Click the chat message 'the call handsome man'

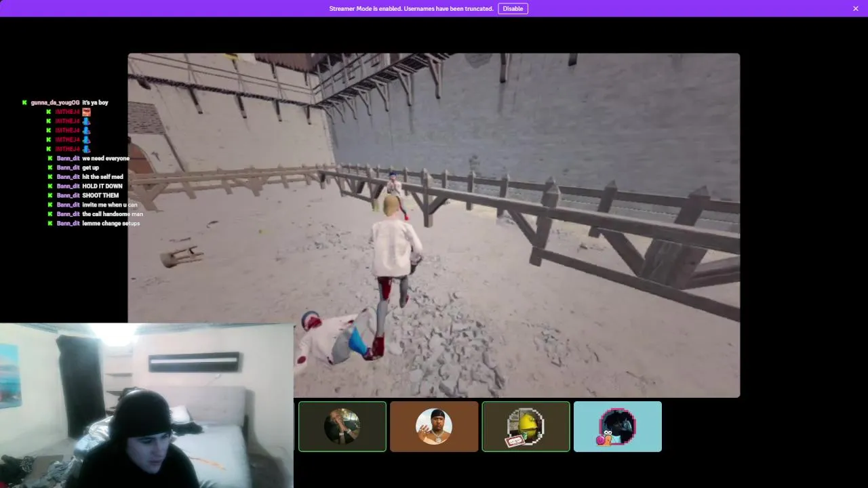[113, 214]
